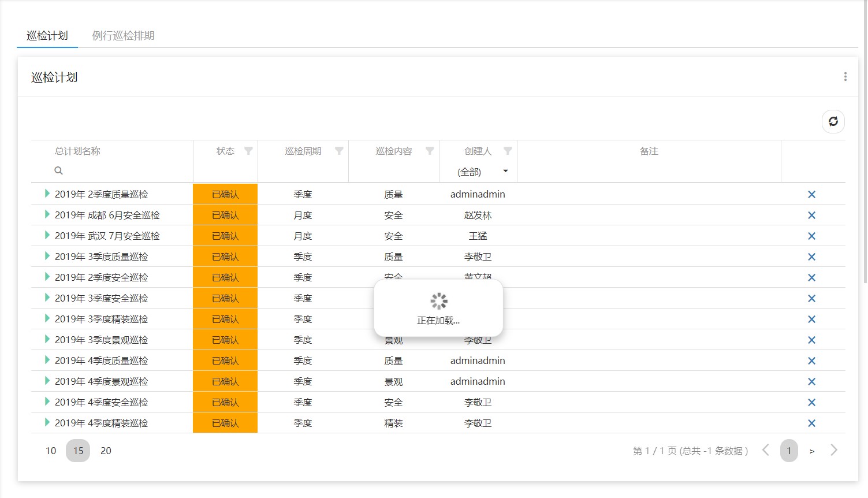Expand the 2019年 武汉 7月安全巡检 row

tap(47, 236)
